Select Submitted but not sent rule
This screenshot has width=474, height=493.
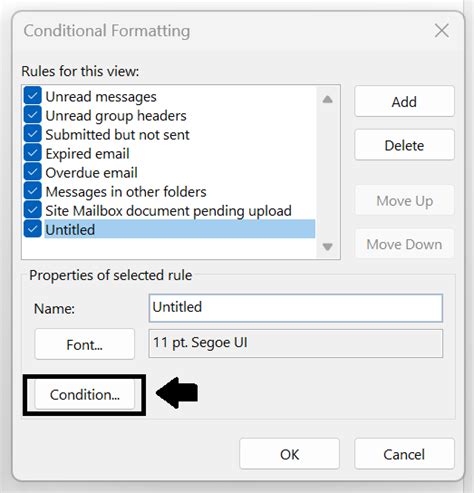(x=117, y=135)
